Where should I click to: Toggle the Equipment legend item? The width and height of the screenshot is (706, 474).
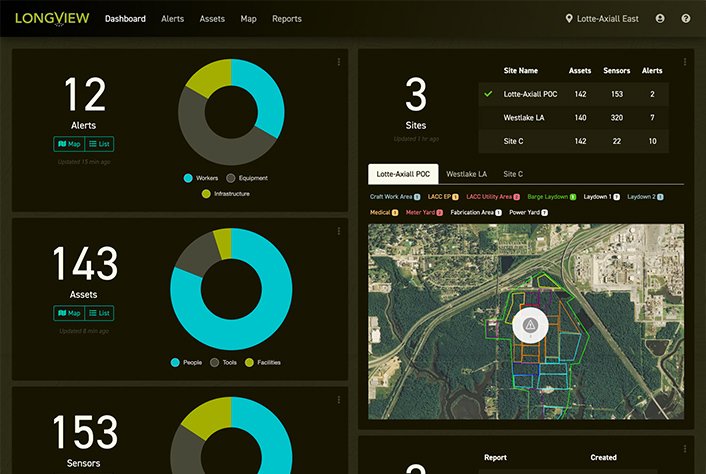click(250, 178)
